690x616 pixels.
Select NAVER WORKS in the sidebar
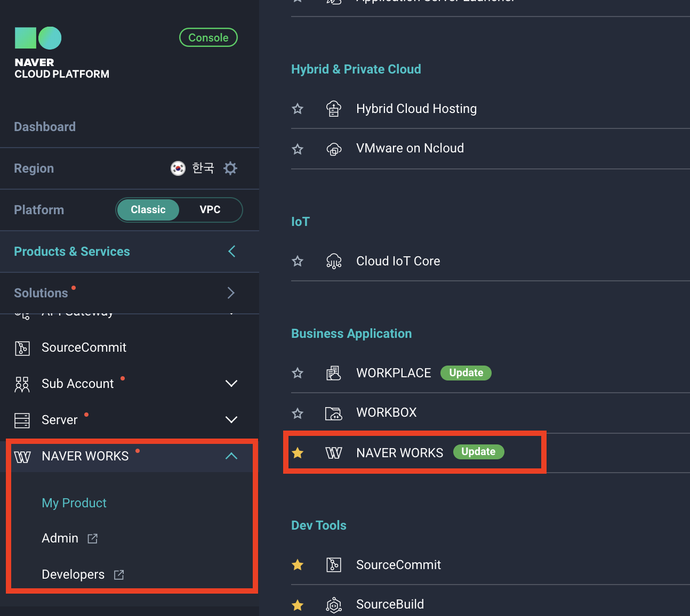pyautogui.click(x=85, y=456)
